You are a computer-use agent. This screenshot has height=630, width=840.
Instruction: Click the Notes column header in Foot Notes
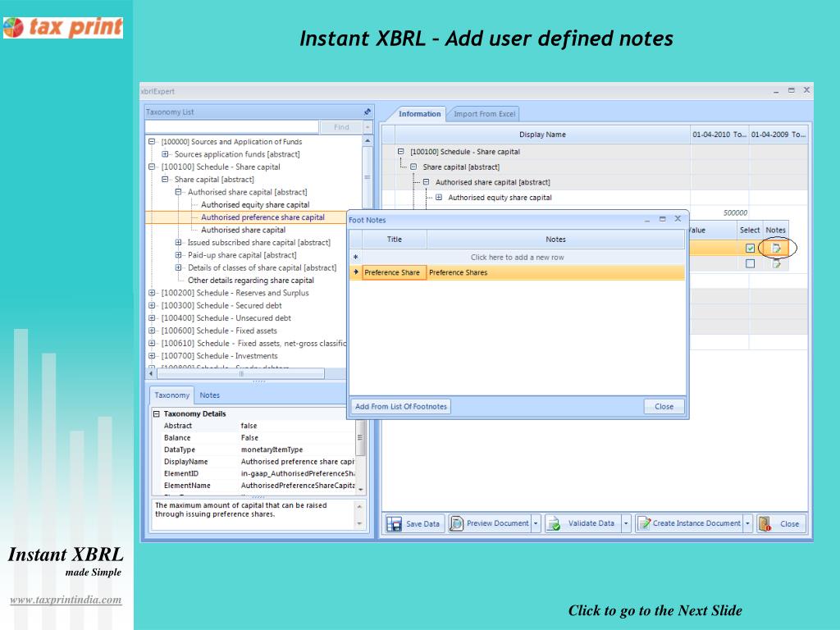coord(555,240)
